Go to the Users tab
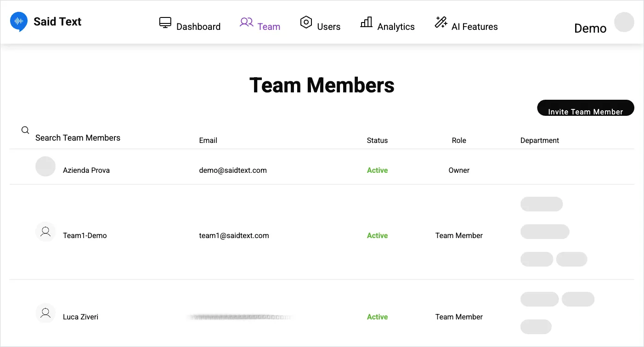 [x=320, y=23]
